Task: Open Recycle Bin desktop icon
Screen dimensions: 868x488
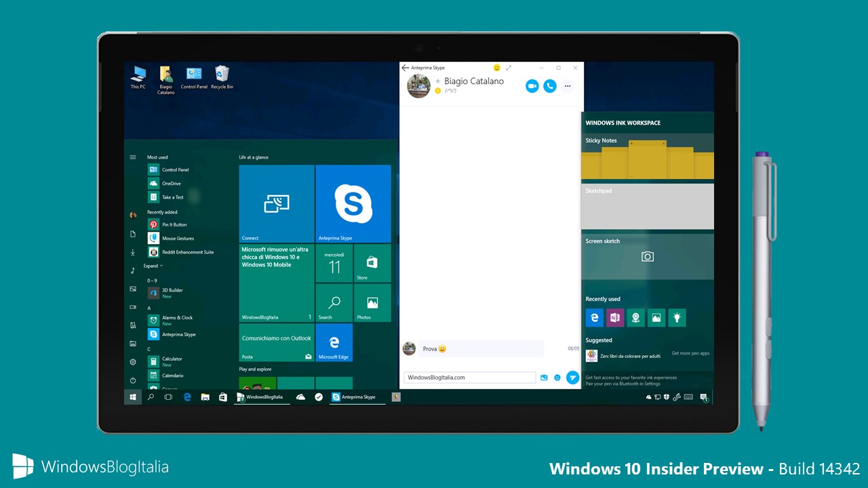Action: (222, 77)
